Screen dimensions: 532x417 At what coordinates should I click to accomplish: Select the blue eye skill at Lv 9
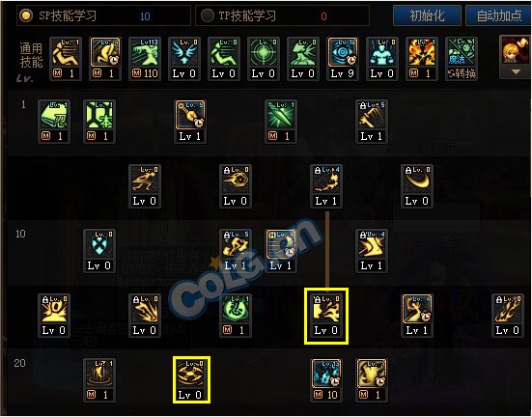[343, 58]
